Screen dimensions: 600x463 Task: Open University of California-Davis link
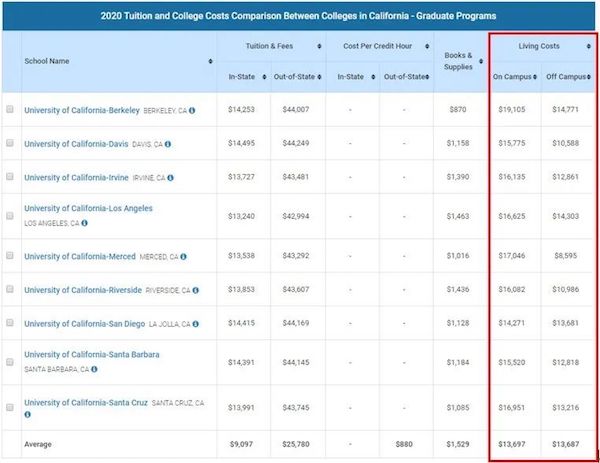[76, 144]
